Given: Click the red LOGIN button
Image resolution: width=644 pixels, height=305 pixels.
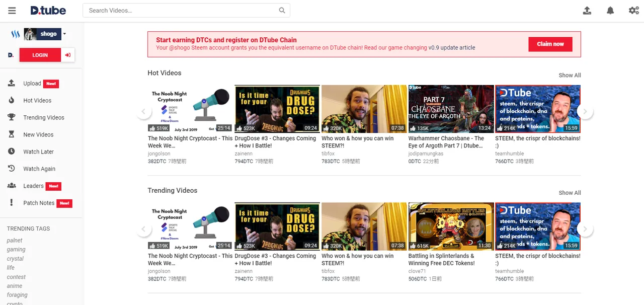Looking at the screenshot, I should tap(40, 55).
